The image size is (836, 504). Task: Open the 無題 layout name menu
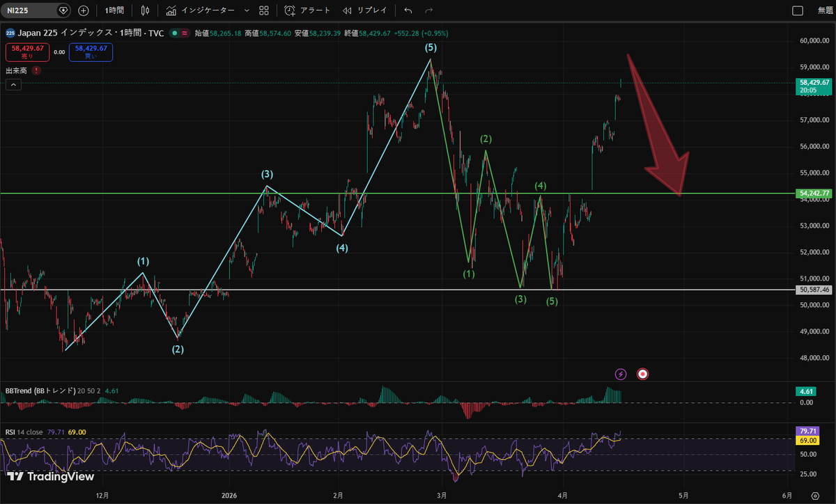point(825,10)
